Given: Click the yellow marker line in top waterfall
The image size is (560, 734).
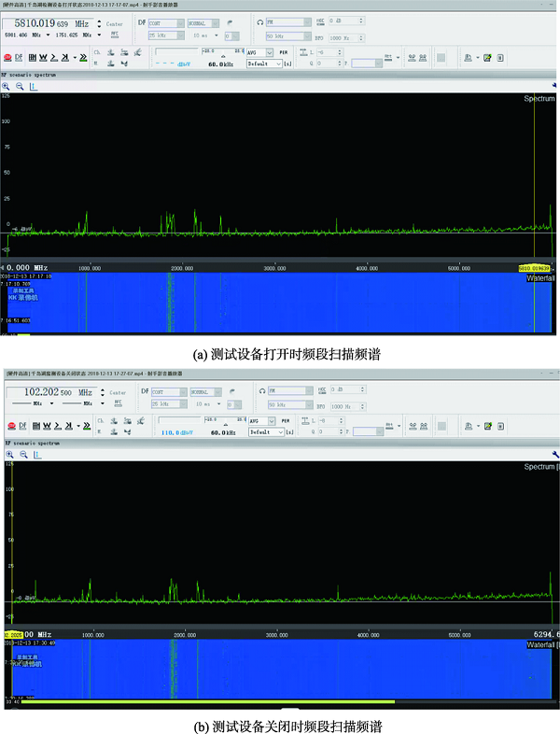Looking at the screenshot, I should [x=534, y=303].
